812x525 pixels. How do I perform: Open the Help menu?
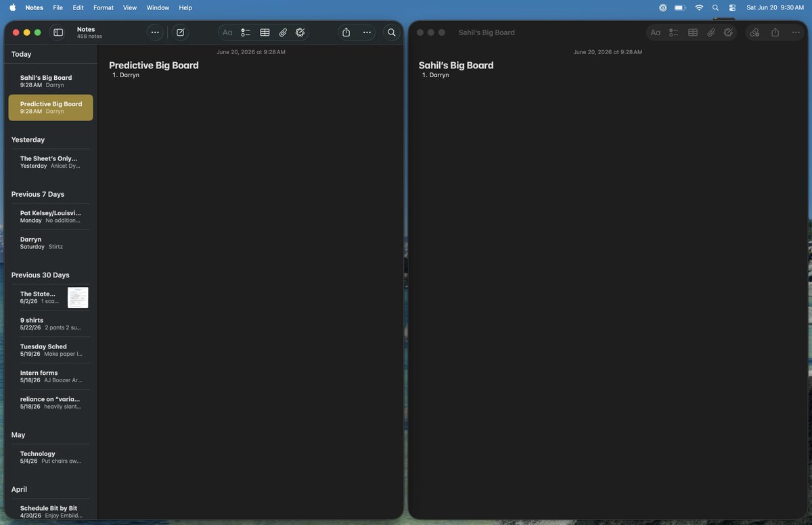tap(185, 7)
